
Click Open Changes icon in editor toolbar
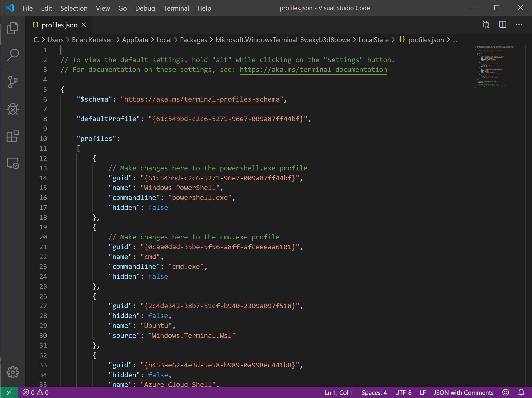point(486,25)
